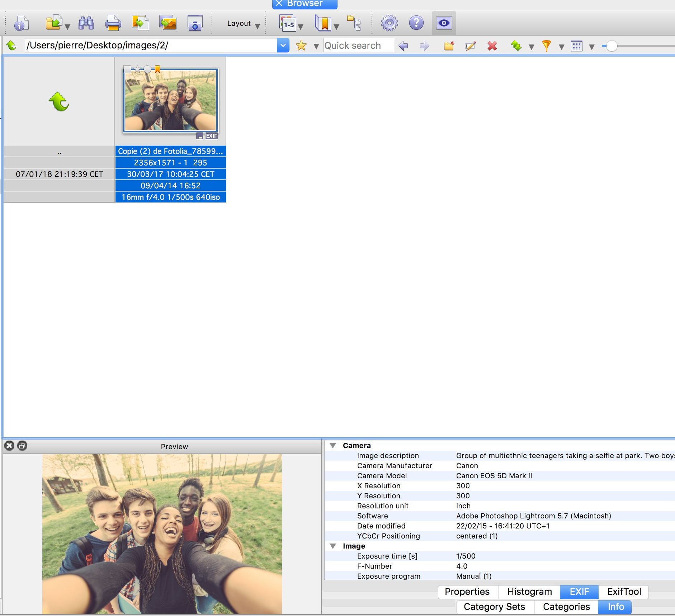Click the printer icon
675x616 pixels.
113,23
